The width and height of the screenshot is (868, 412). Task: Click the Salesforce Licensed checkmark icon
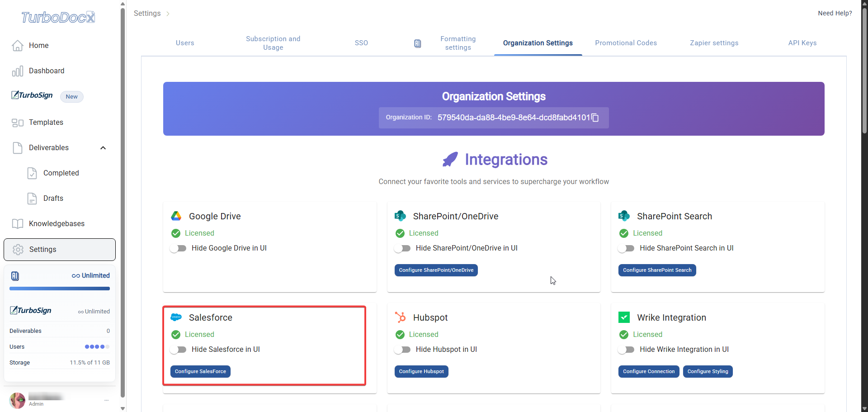(176, 335)
